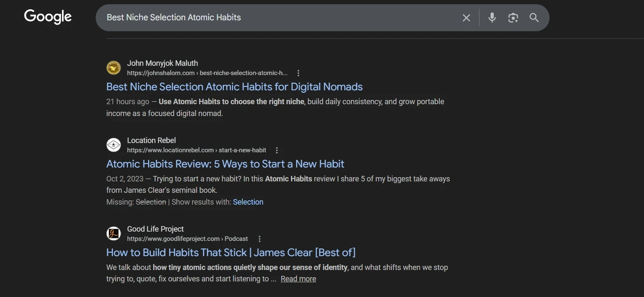
Task: Open 'Best Niche Selection Atomic Habits for Digital Nomads'
Action: (234, 87)
